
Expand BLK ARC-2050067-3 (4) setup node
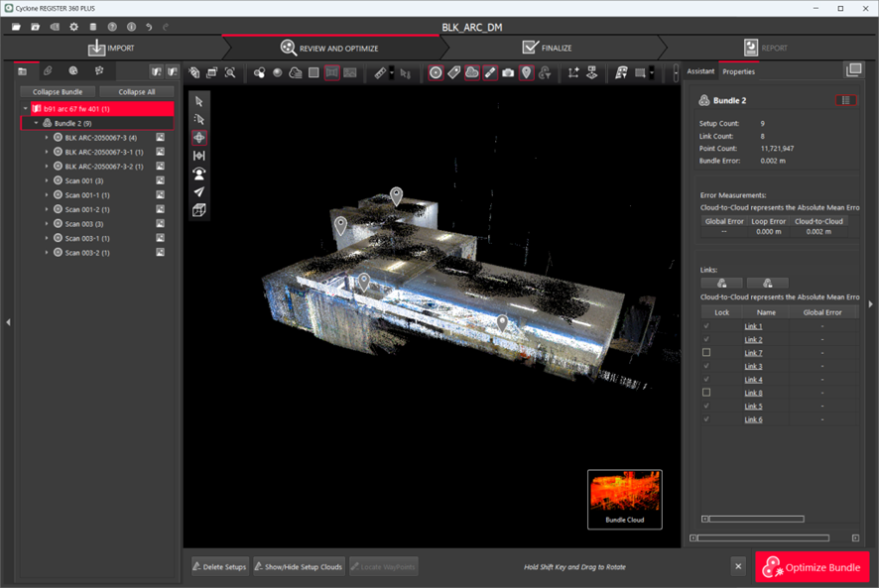tap(47, 138)
